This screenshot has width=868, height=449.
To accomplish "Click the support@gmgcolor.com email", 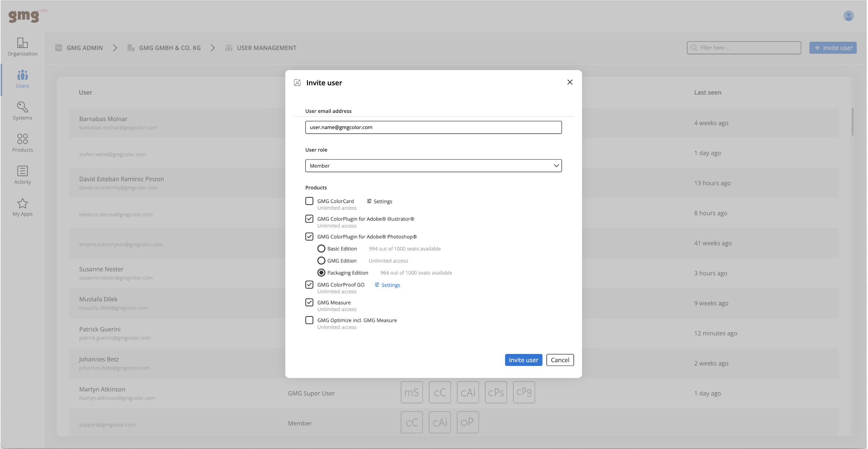I will point(107,425).
